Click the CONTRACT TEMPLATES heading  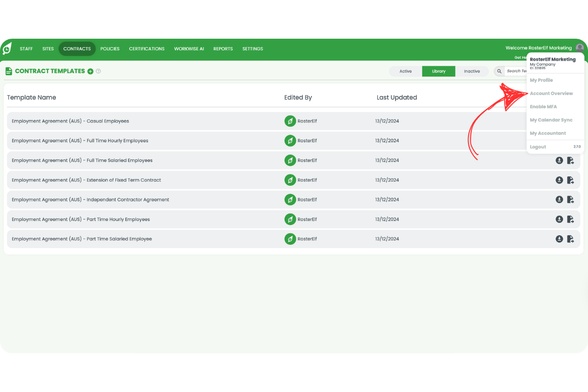point(50,71)
